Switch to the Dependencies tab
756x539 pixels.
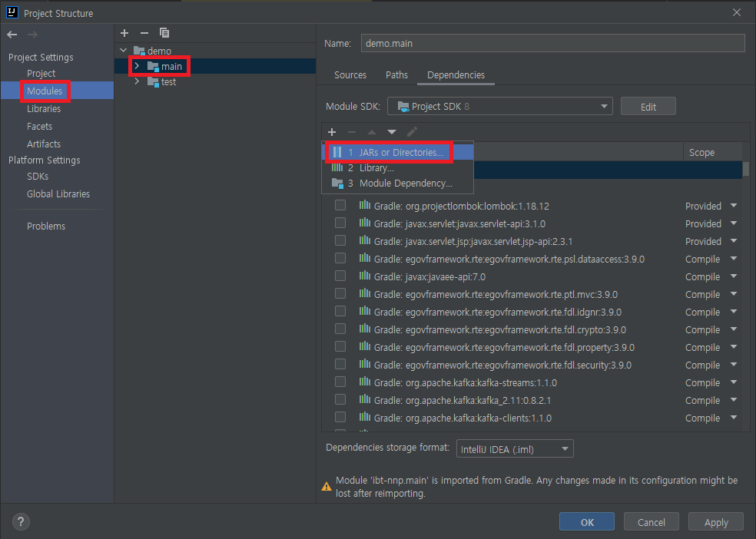(x=456, y=74)
